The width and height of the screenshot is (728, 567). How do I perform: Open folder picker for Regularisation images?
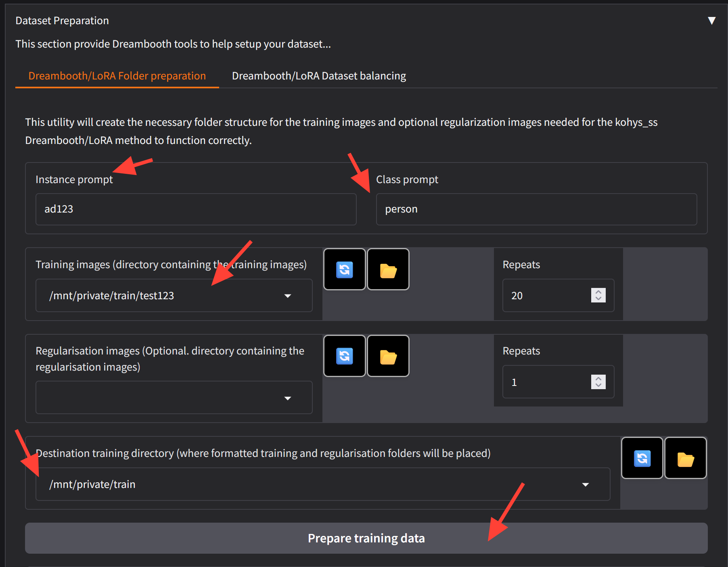(388, 356)
